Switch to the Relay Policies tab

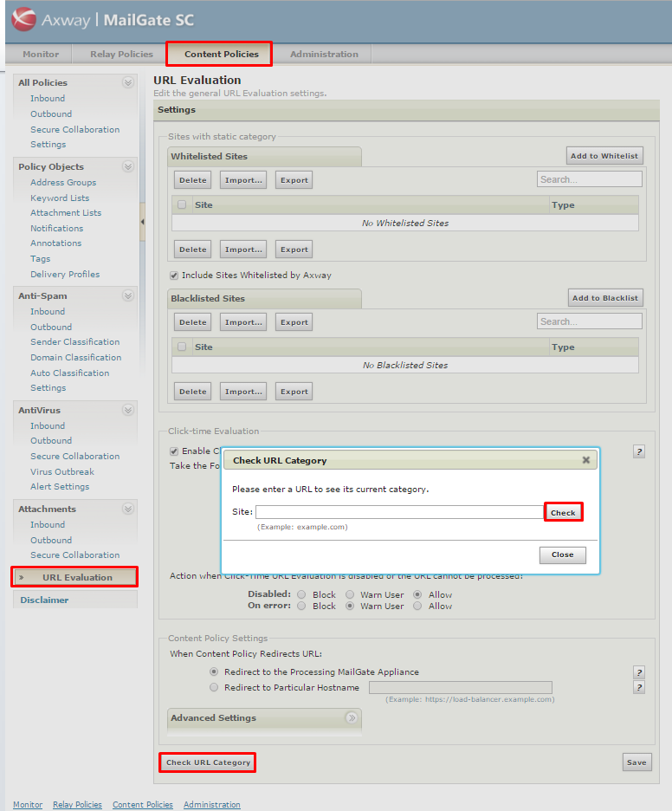click(x=121, y=54)
